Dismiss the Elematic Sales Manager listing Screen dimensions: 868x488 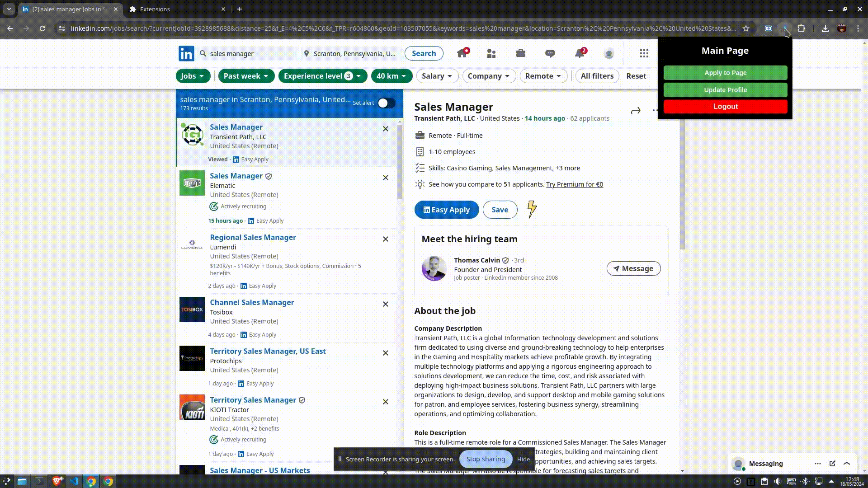pos(386,178)
